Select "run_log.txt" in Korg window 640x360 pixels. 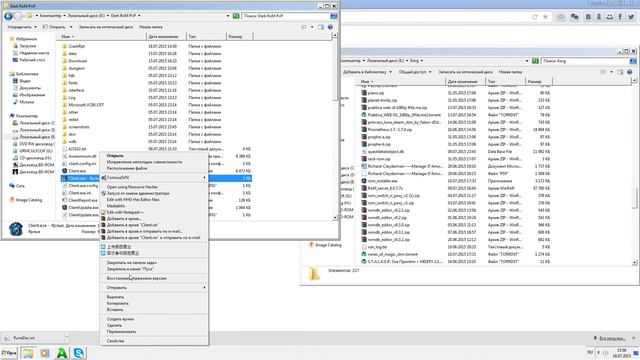(377, 247)
